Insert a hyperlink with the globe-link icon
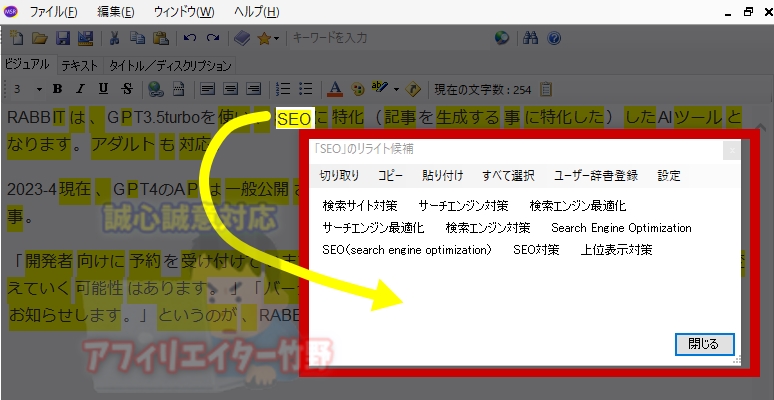This screenshot has height=400, width=774. point(155,90)
